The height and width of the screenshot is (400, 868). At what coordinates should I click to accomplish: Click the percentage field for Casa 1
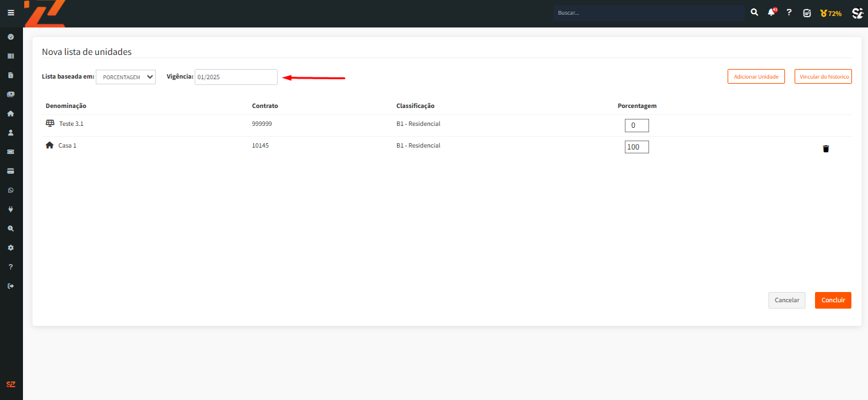[x=636, y=147]
